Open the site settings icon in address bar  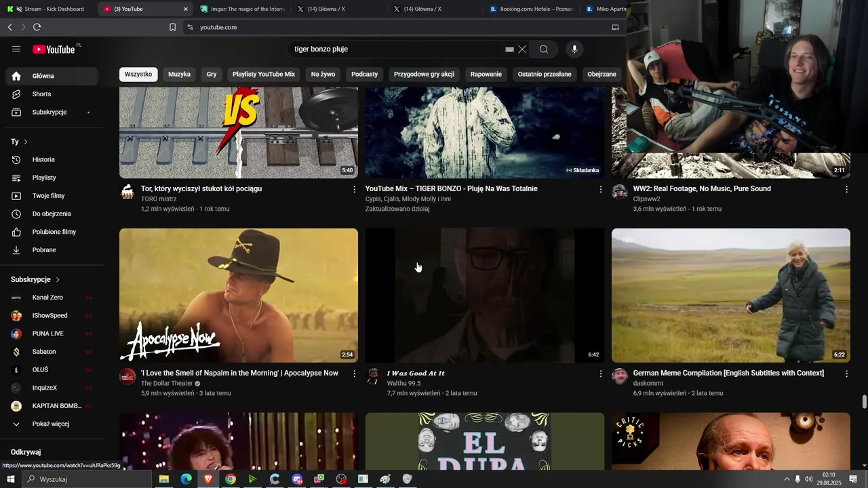(x=191, y=27)
